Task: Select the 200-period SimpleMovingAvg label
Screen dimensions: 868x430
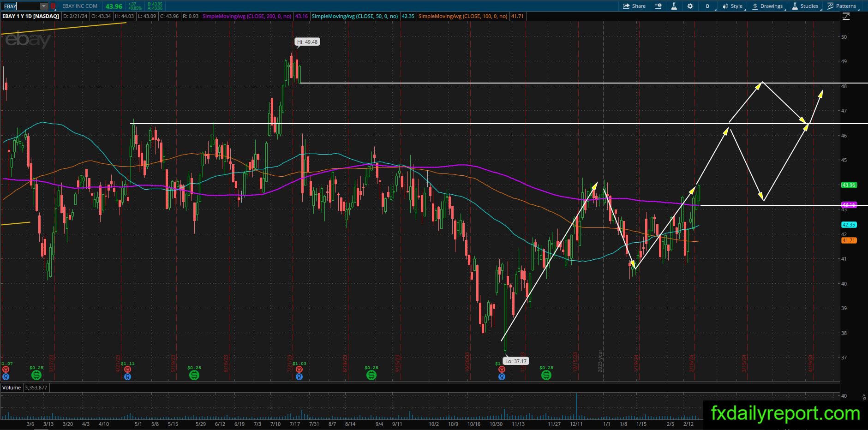Action: click(247, 16)
